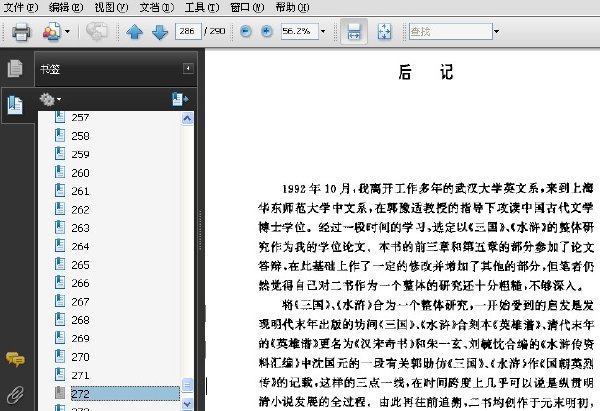
Task: Click the bookmark list scrollbar thumb
Action: (187, 385)
